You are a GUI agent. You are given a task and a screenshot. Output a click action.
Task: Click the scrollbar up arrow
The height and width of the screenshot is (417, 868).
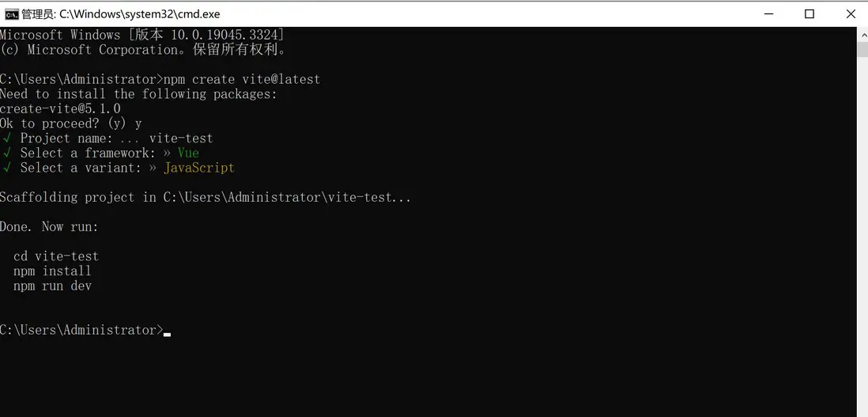(x=862, y=33)
